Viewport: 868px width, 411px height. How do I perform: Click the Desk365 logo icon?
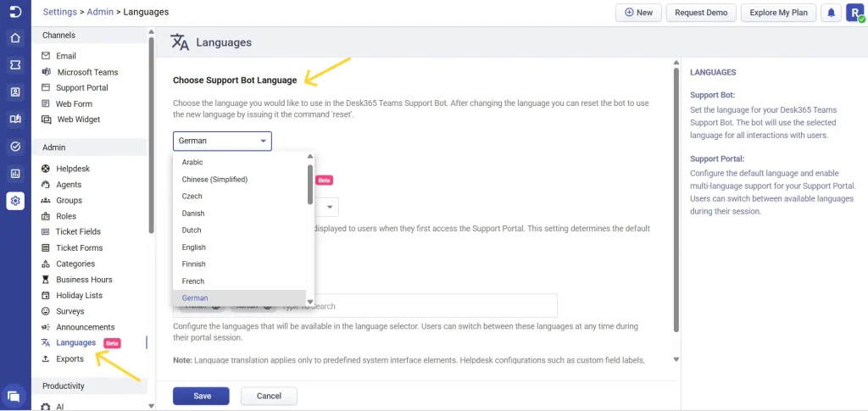pyautogui.click(x=15, y=12)
